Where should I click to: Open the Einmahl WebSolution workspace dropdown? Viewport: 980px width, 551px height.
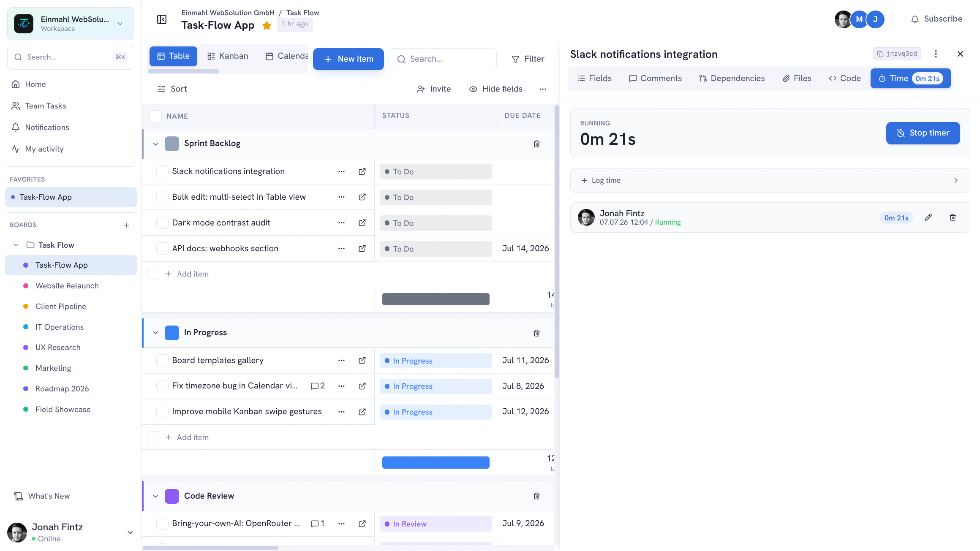pos(71,24)
